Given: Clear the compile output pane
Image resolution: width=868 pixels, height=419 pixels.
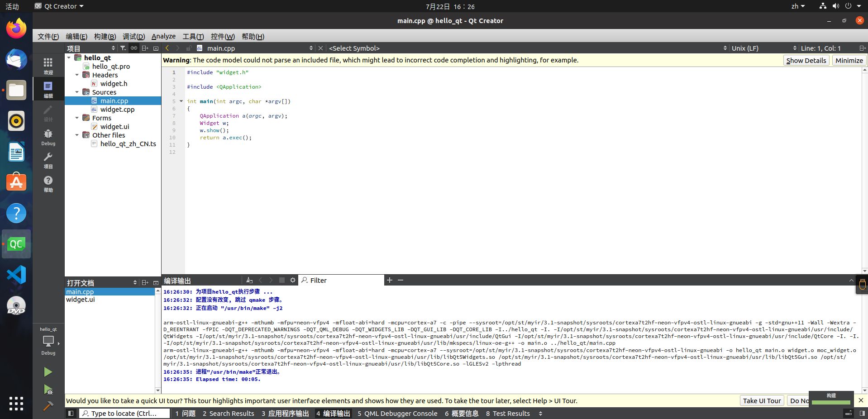Looking at the screenshot, I should tap(249, 280).
